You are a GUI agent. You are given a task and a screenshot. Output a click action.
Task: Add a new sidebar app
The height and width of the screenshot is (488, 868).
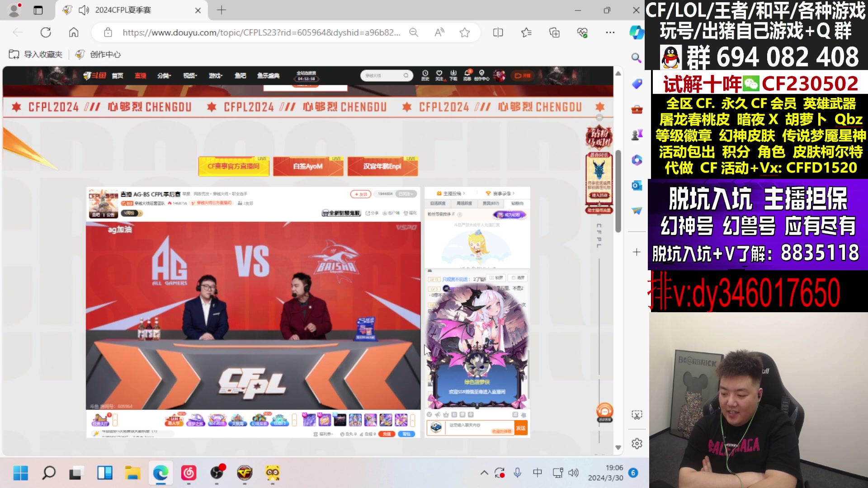pyautogui.click(x=637, y=252)
